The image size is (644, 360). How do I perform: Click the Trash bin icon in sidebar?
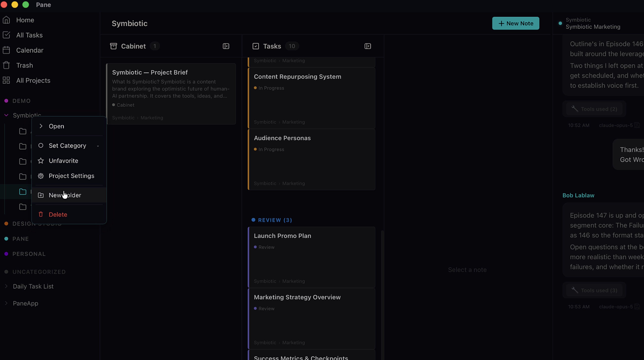[6, 65]
